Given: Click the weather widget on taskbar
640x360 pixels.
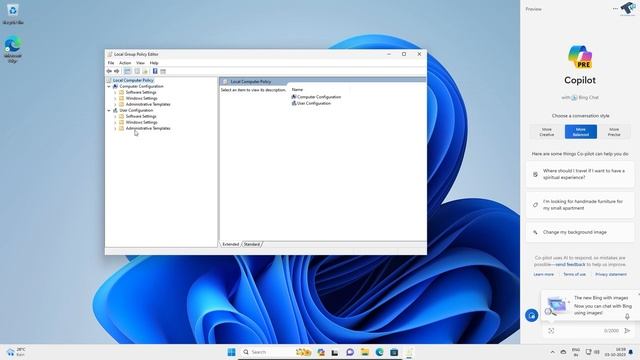Looking at the screenshot, I should click(16, 352).
